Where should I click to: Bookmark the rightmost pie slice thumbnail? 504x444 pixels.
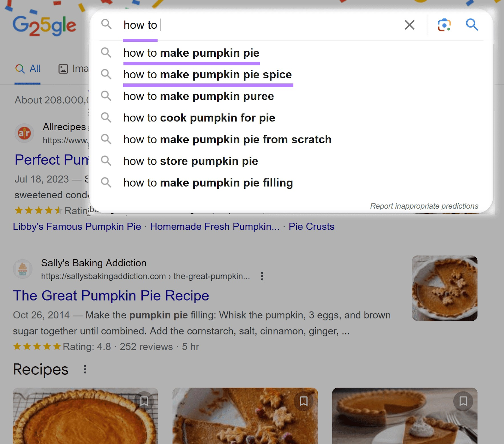click(x=463, y=402)
